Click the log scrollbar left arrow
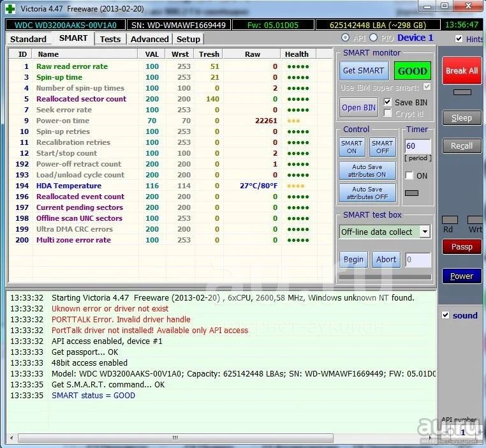 point(11,438)
